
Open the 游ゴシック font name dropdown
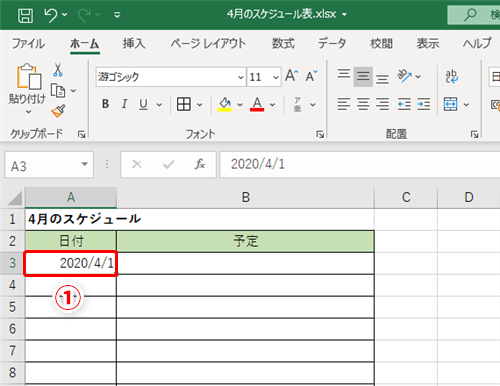click(x=240, y=77)
